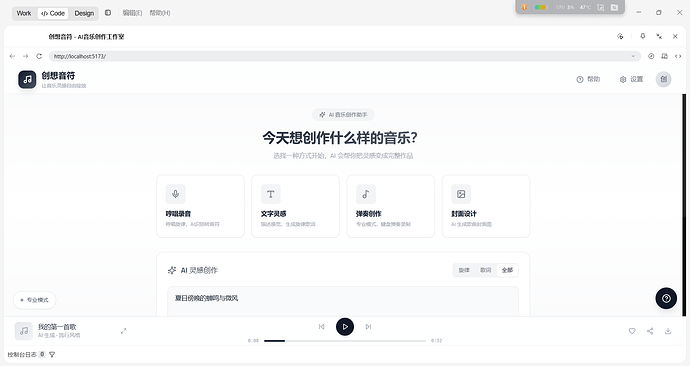Viewport: 690px width, 366px height.
Task: Toggle the 专业模式 switch
Action: pos(34,300)
